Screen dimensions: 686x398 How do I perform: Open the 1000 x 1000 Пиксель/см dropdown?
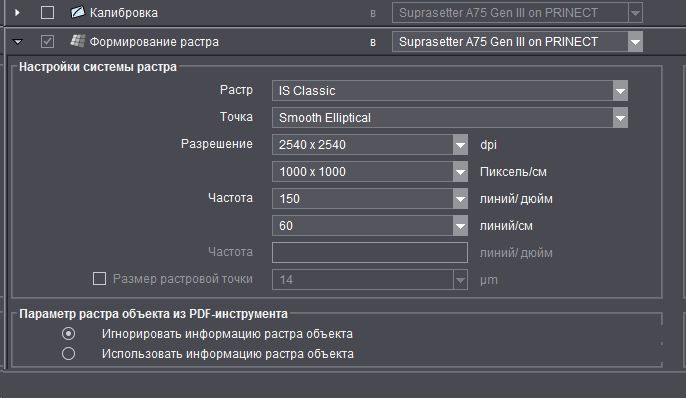(460, 172)
